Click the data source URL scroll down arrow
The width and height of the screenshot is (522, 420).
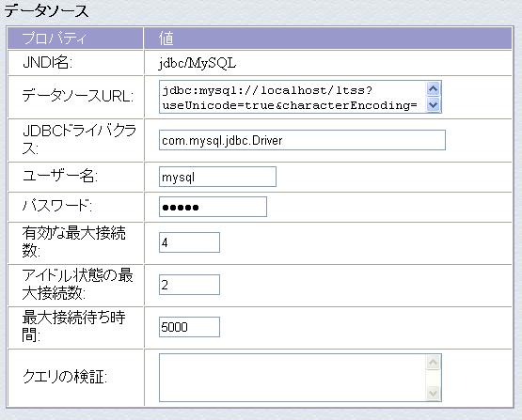(433, 104)
